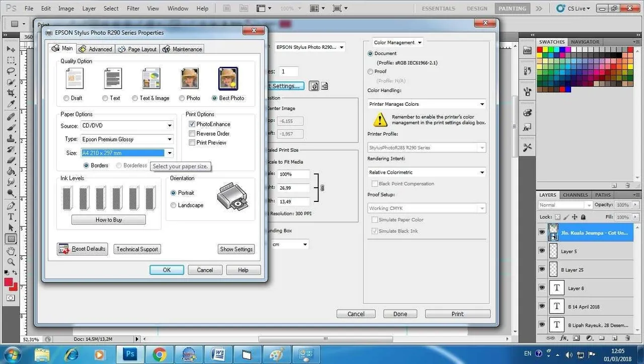Click the Show Settings button

point(236,249)
